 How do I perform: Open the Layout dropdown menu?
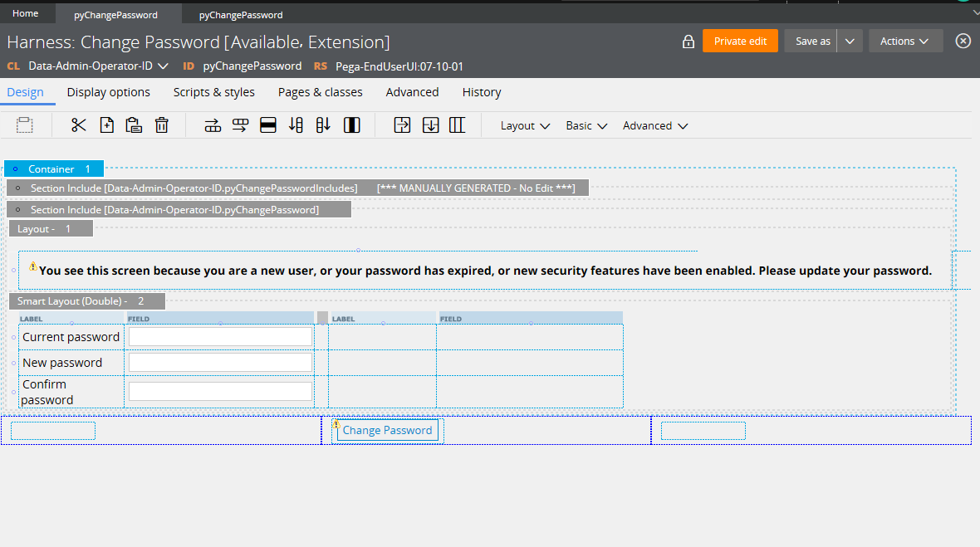[x=525, y=126]
